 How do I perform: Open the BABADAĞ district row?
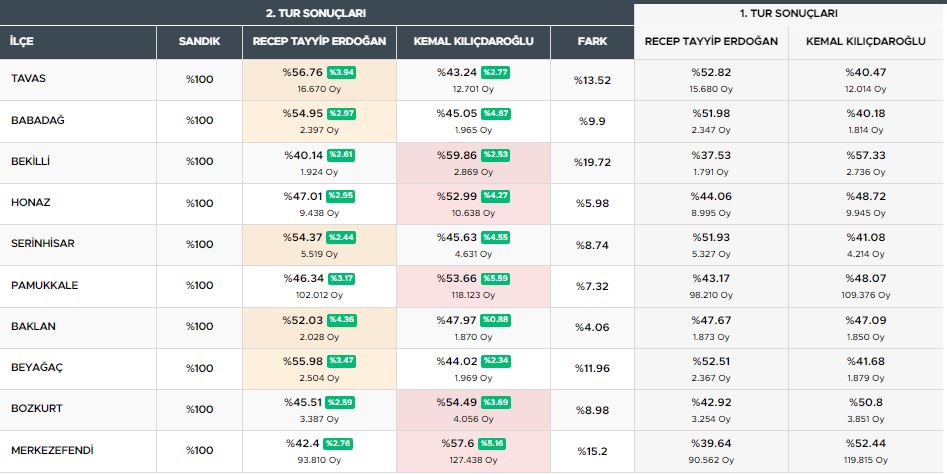[471, 121]
